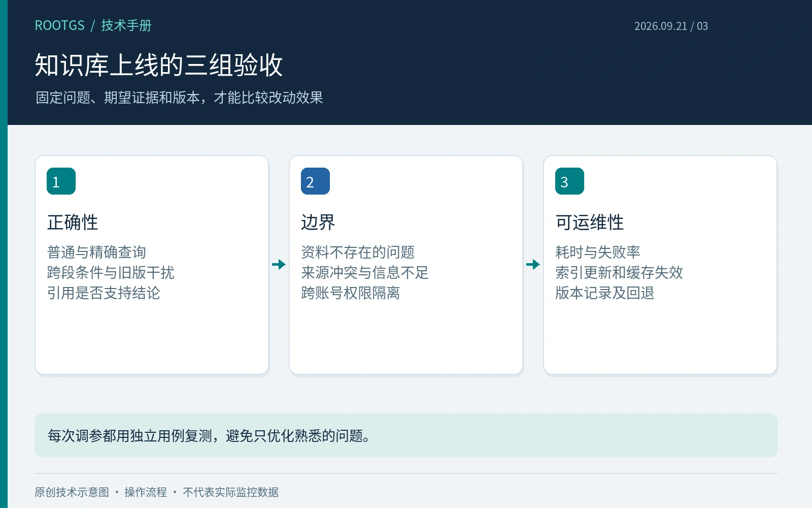Click the 正确性 card heading
This screenshot has width=812, height=508.
[73, 223]
